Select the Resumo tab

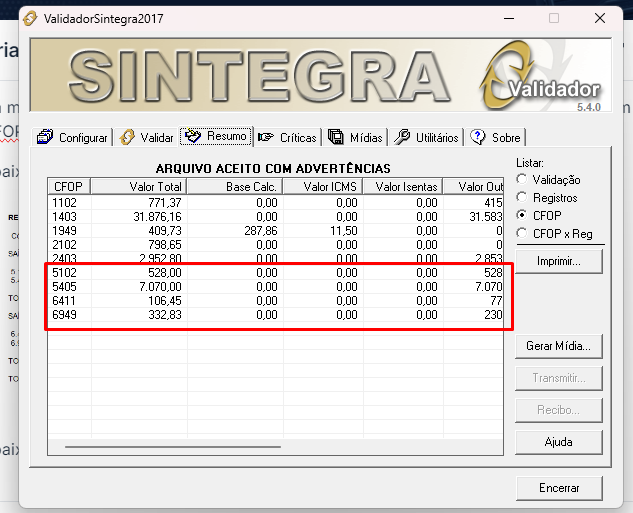click(216, 136)
